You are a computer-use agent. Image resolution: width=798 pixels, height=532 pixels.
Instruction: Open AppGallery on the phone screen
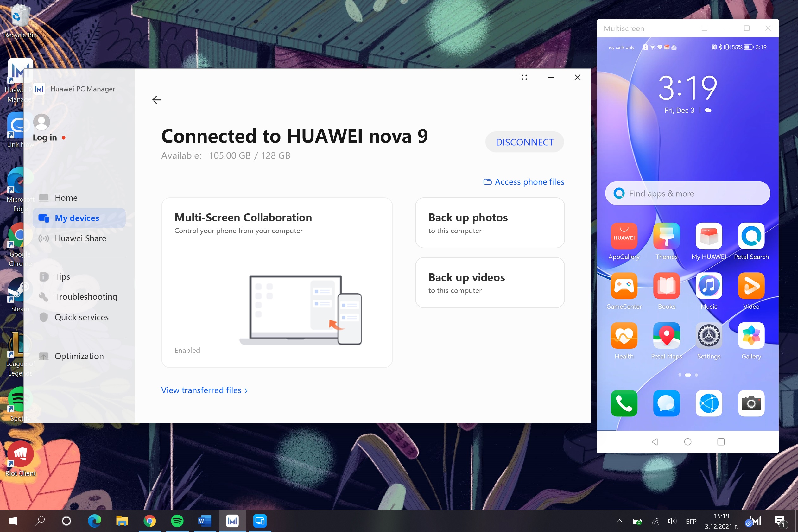pyautogui.click(x=624, y=236)
